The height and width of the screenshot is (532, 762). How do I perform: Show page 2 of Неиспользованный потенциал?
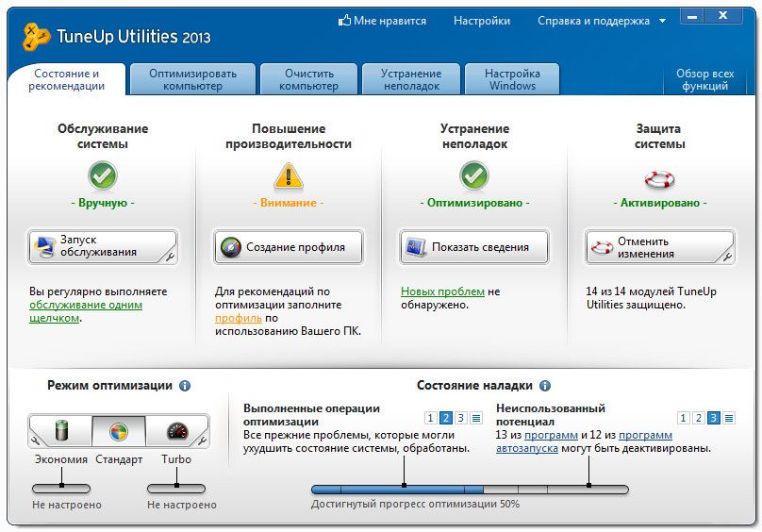698,418
